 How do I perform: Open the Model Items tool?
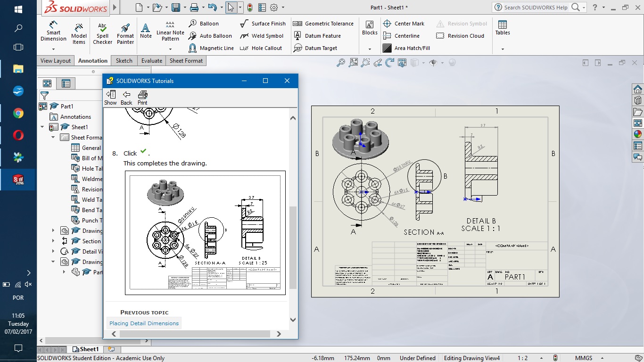point(79,33)
